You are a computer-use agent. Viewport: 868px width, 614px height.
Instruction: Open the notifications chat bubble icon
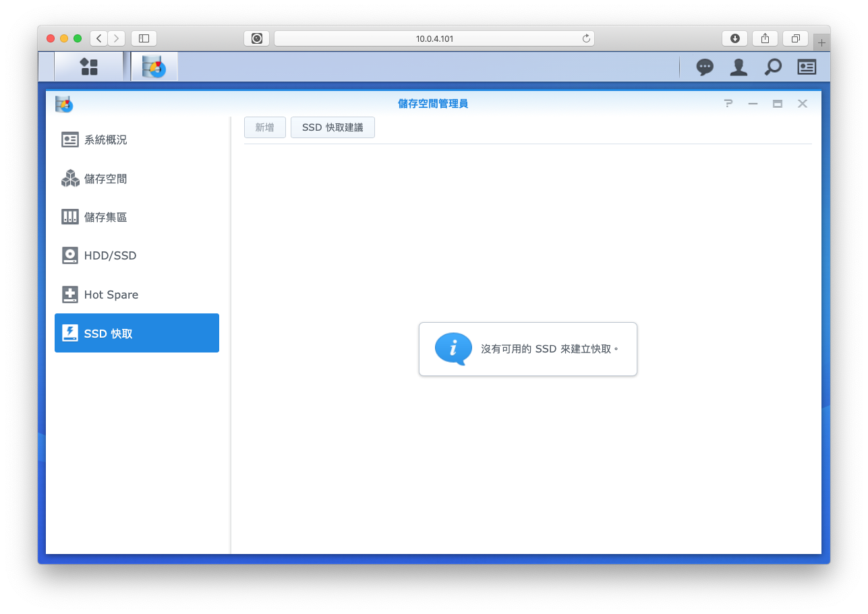(x=705, y=67)
